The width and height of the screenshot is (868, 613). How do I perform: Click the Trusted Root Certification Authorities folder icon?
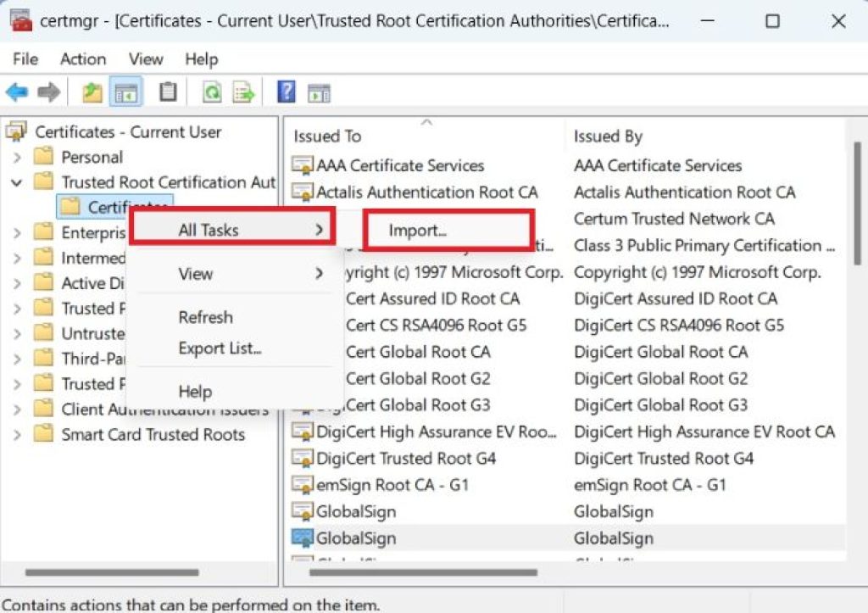point(43,181)
